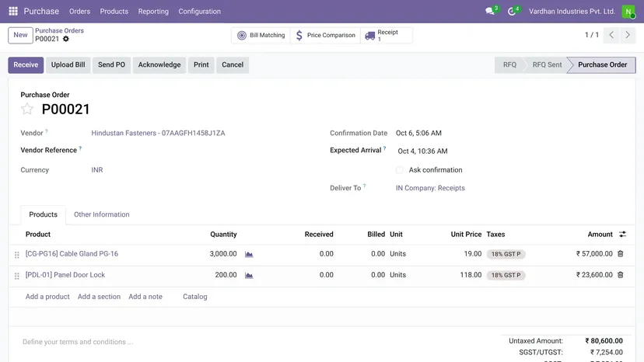The height and width of the screenshot is (362, 644).
Task: Click Add a note link
Action: (145, 297)
